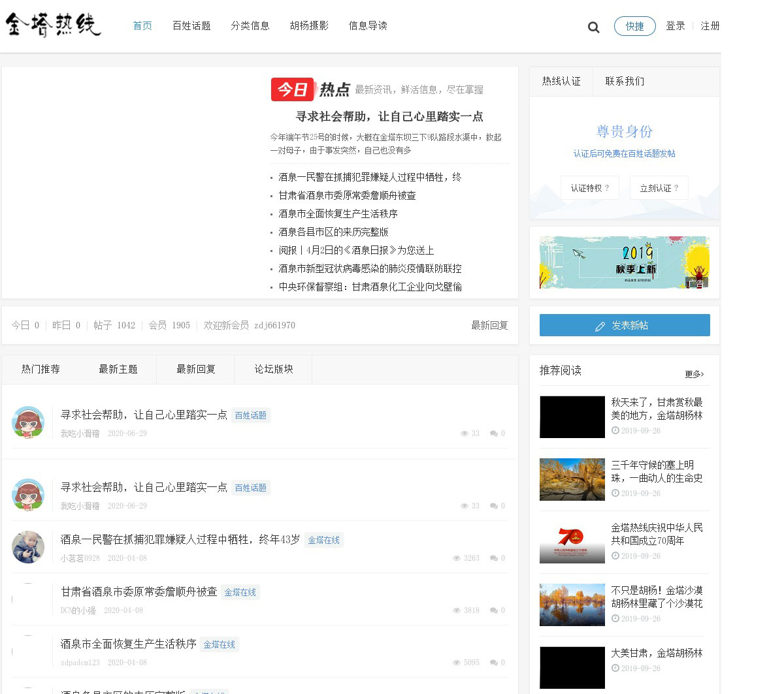
Task: Open the 胡杨摄影 navigation item
Action: click(x=309, y=26)
